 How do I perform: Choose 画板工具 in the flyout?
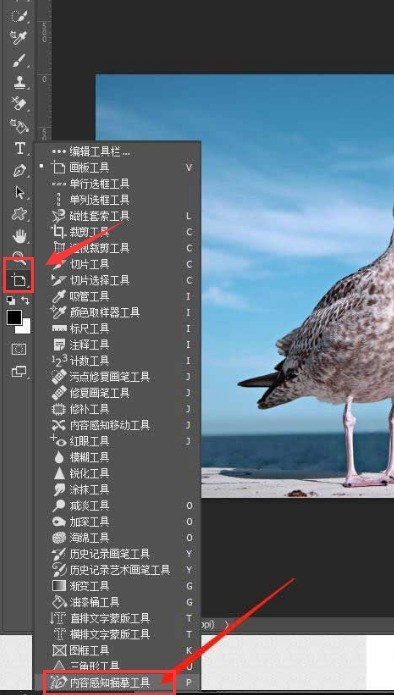pyautogui.click(x=118, y=168)
